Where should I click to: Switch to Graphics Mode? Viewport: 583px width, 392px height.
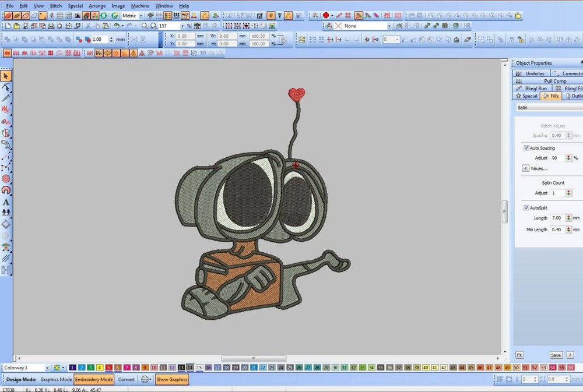click(56, 379)
